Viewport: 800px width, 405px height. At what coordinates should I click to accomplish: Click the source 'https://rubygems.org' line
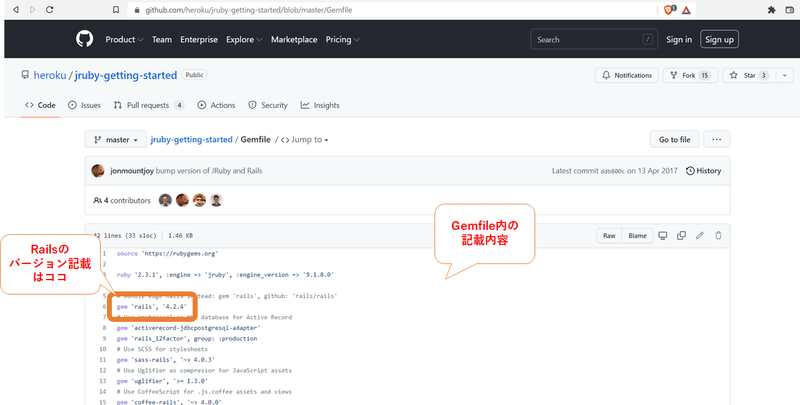[x=167, y=254]
